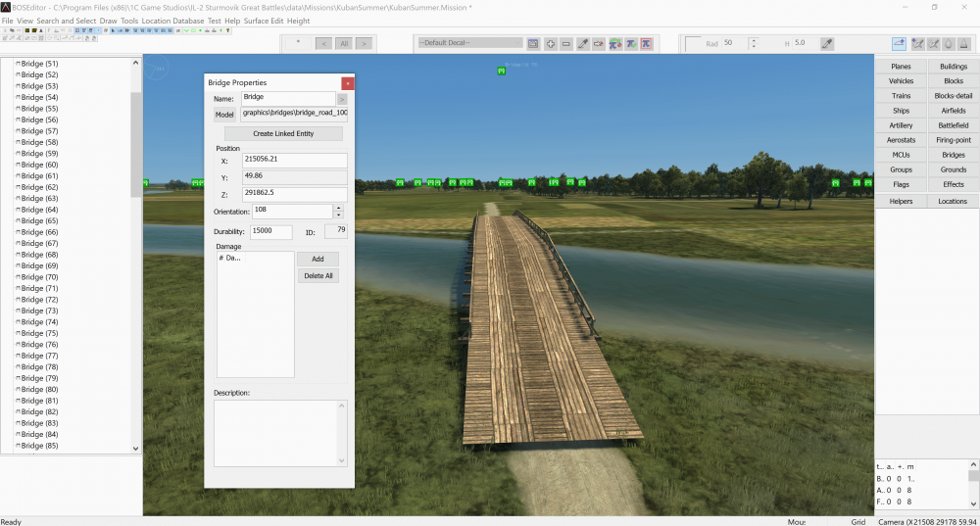Screen dimensions: 980x526
Task: Click the decal image picker icon
Action: pyautogui.click(x=533, y=44)
